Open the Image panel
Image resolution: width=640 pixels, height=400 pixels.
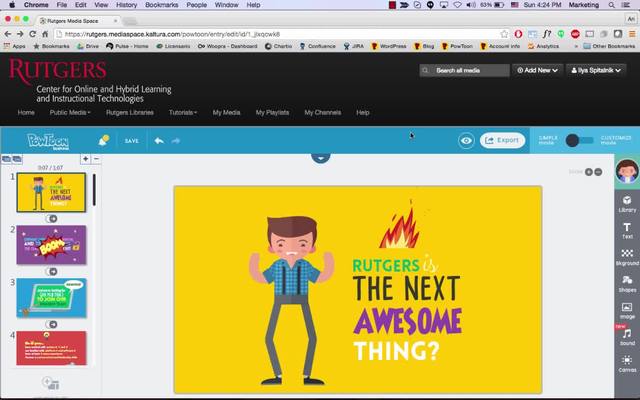(x=627, y=310)
